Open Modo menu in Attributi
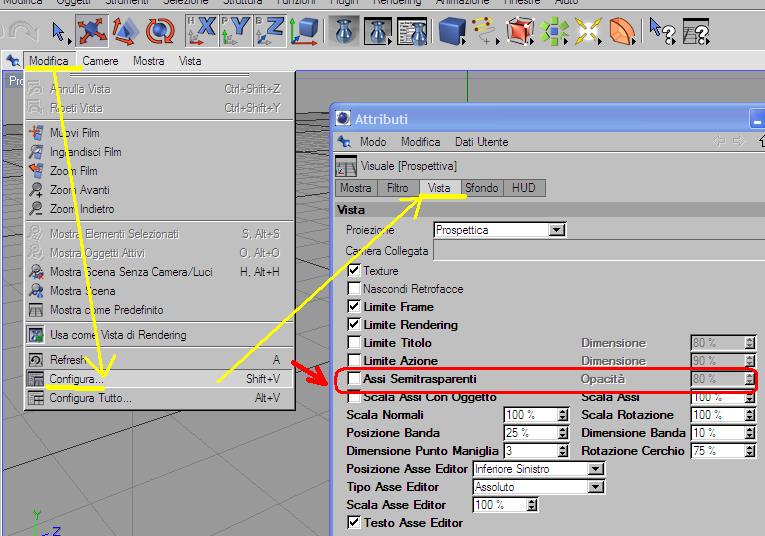The height and width of the screenshot is (536, 765). tap(373, 142)
